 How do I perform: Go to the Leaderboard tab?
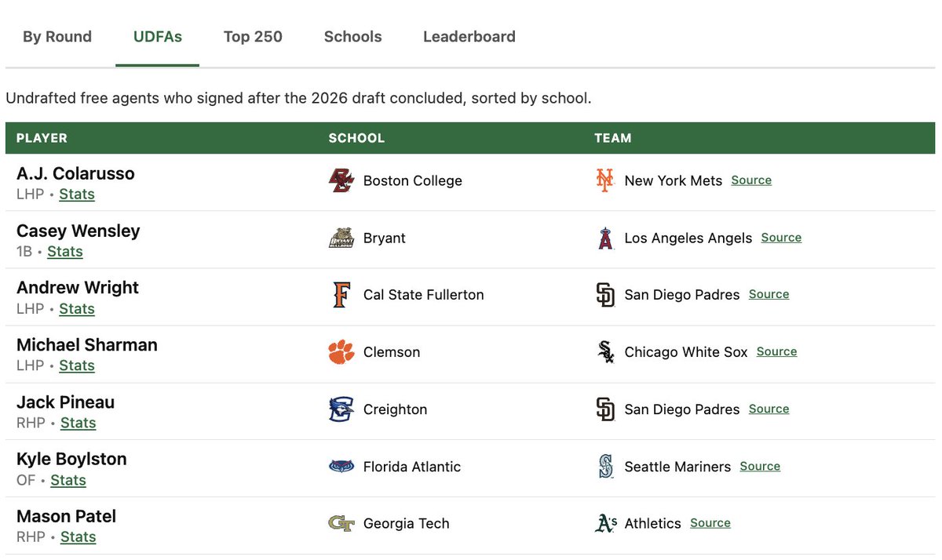[469, 37]
